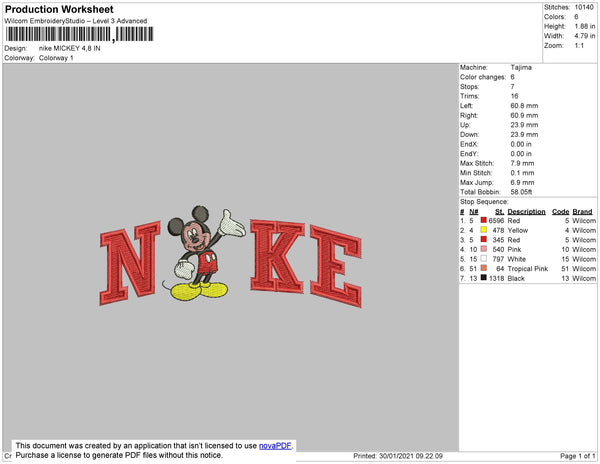Screen dimensions: 600x464
Task: Click the barcode under the worksheet title
Action: coord(79,34)
